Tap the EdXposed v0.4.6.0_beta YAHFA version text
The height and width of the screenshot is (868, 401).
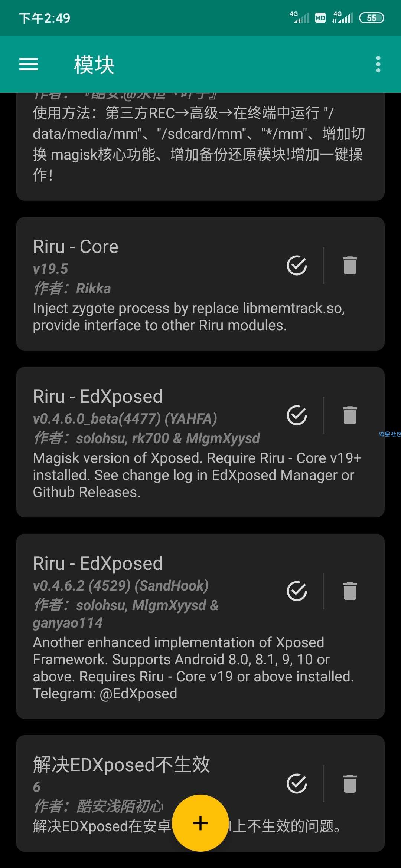pyautogui.click(x=125, y=419)
